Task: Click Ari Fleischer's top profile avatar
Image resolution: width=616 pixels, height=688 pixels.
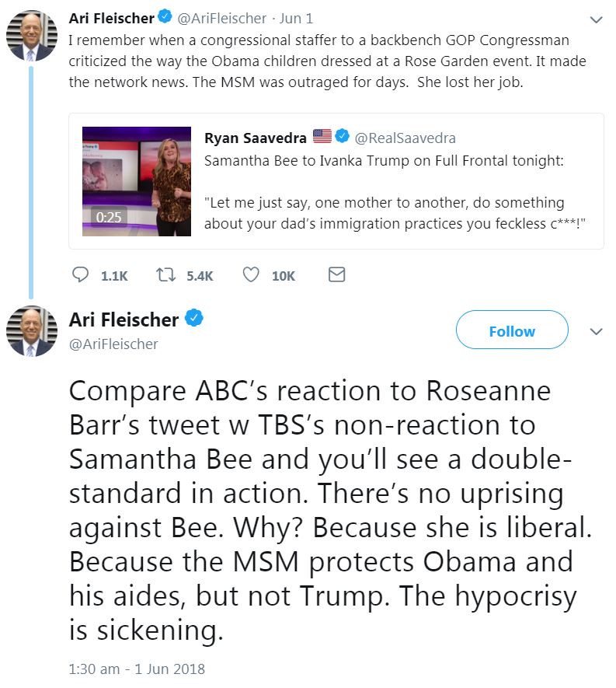Action: click(32, 36)
